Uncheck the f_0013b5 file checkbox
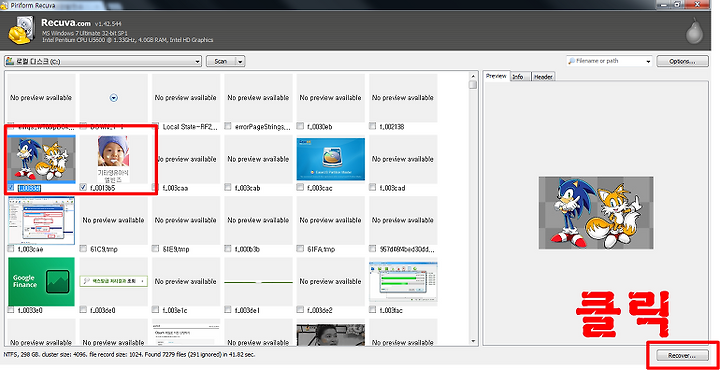 [83, 187]
